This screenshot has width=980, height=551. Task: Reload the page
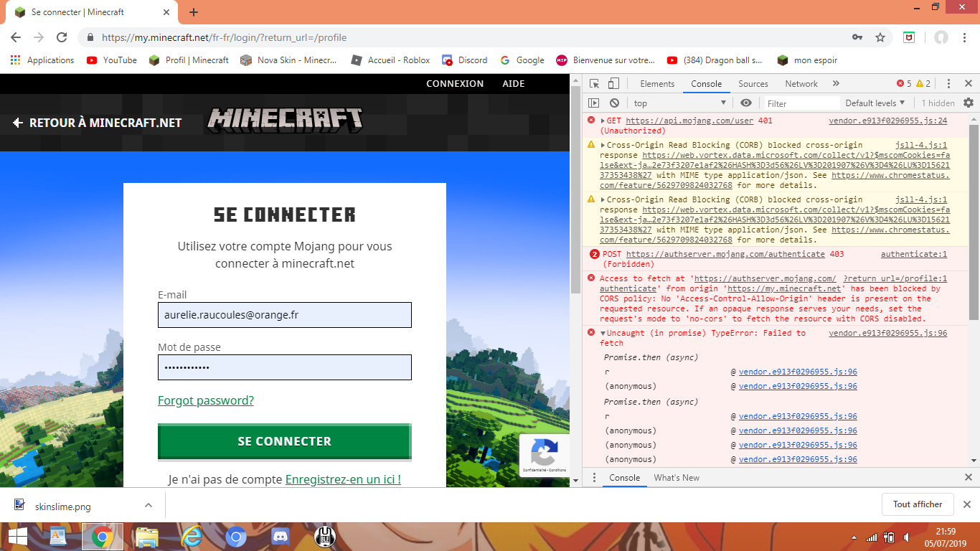tap(62, 37)
